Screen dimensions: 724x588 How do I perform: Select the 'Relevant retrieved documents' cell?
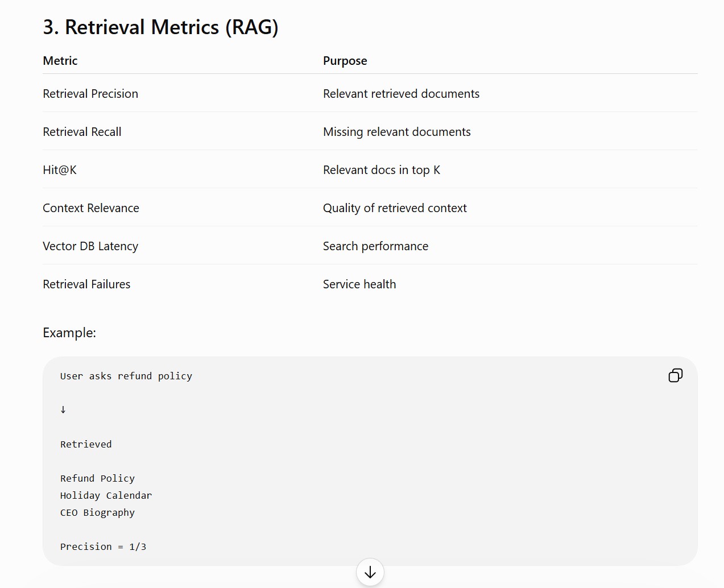(402, 94)
